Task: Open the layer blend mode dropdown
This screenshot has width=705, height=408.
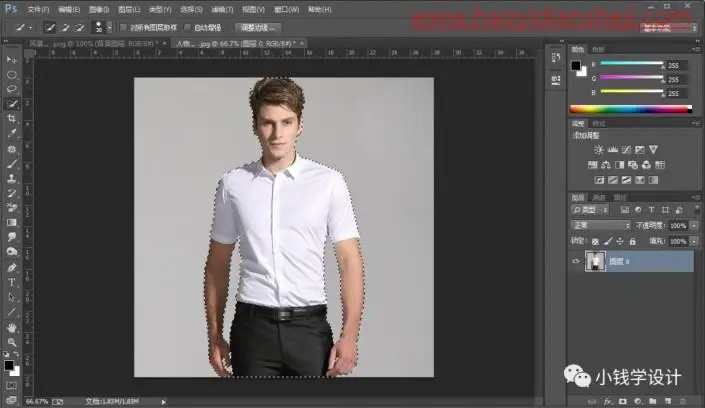Action: 600,225
